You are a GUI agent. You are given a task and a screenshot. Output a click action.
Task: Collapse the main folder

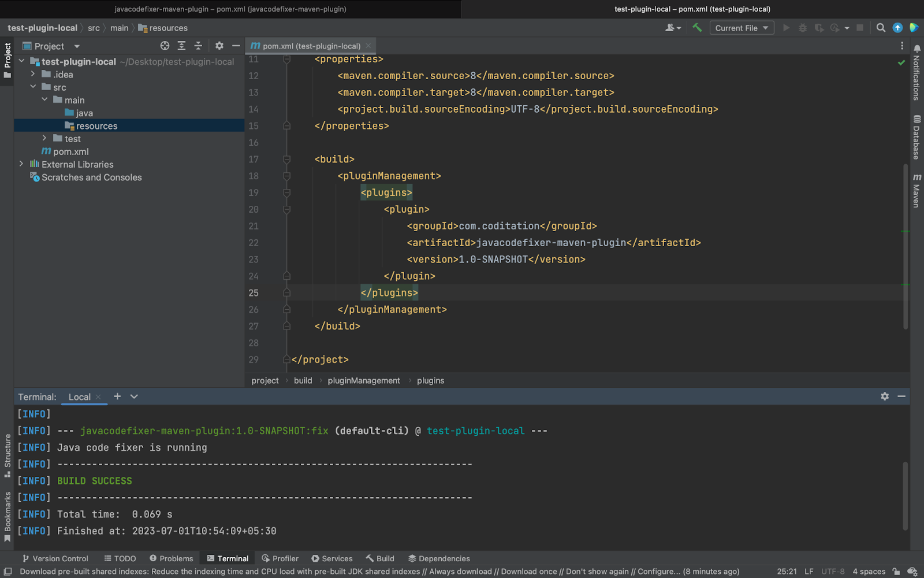click(x=44, y=99)
